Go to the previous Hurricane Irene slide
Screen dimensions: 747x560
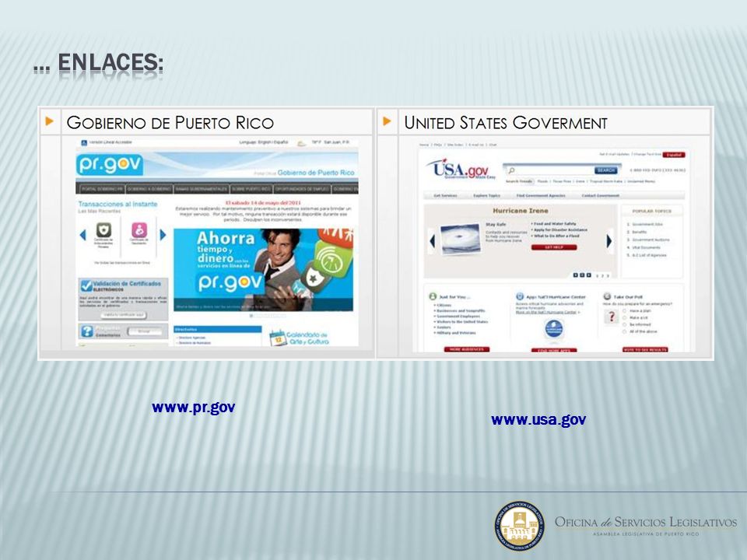[x=432, y=241]
